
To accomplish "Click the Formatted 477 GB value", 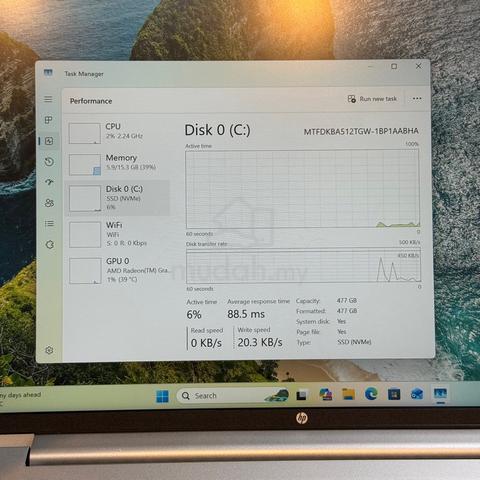I will [x=347, y=311].
